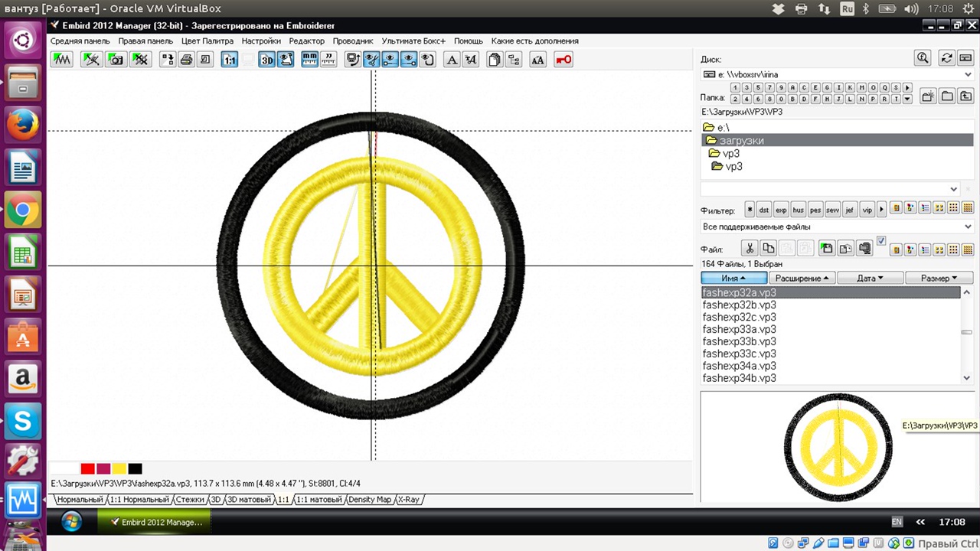Click the drive icon at the right panel top-right
The width and height of the screenshot is (980, 551).
[x=965, y=58]
